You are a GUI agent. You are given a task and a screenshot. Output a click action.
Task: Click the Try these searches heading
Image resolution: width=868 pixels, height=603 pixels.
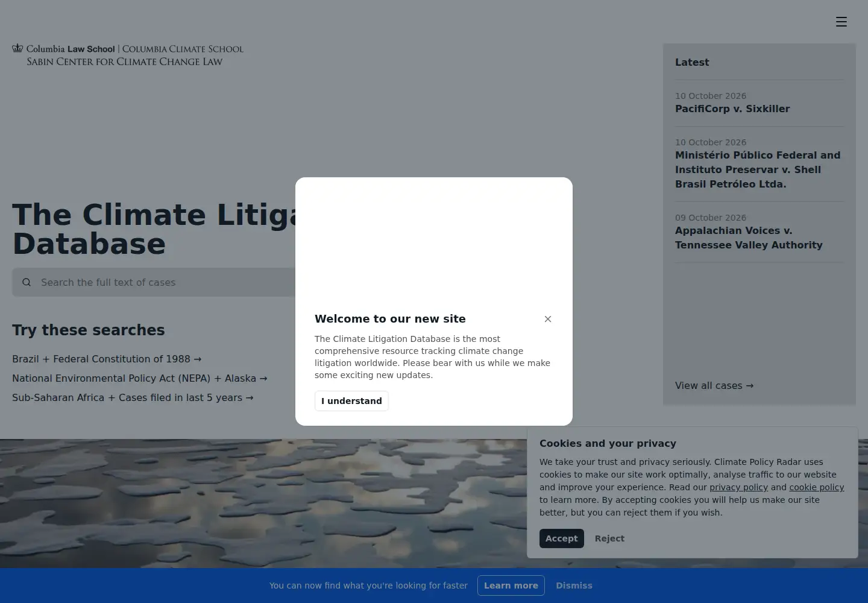click(89, 330)
